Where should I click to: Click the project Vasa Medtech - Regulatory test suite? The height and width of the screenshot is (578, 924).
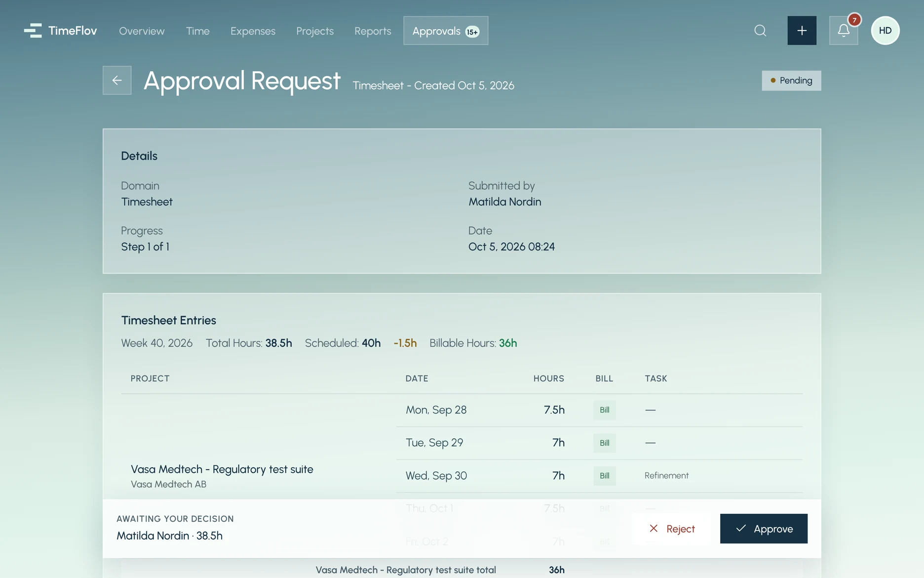(222, 469)
